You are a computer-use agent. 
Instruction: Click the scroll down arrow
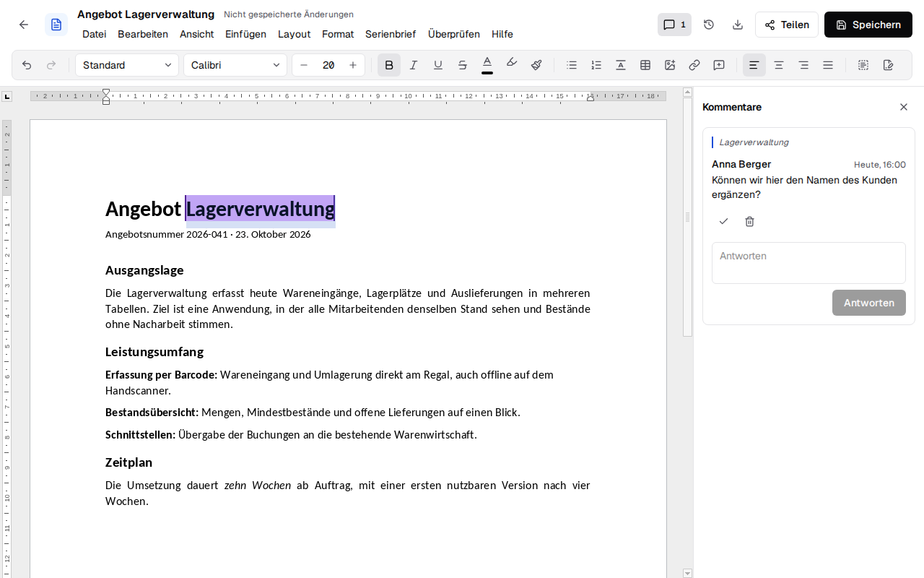[687, 573]
